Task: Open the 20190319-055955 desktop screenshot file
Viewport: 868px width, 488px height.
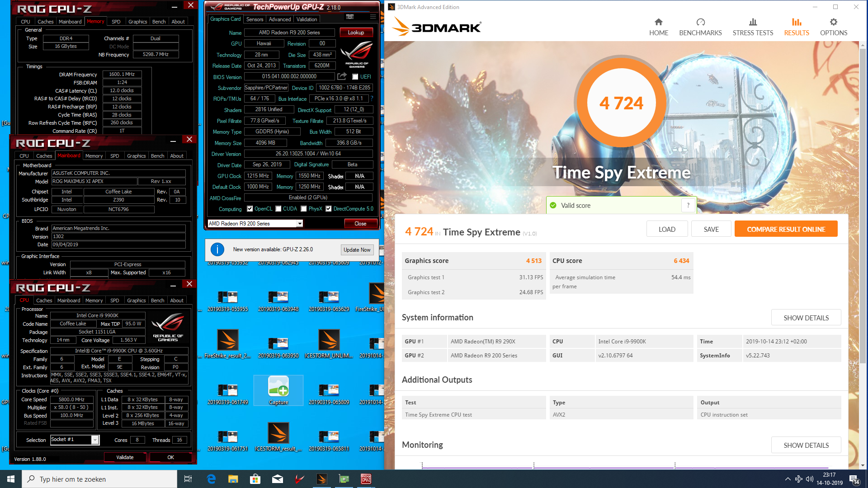Action: pos(227,301)
